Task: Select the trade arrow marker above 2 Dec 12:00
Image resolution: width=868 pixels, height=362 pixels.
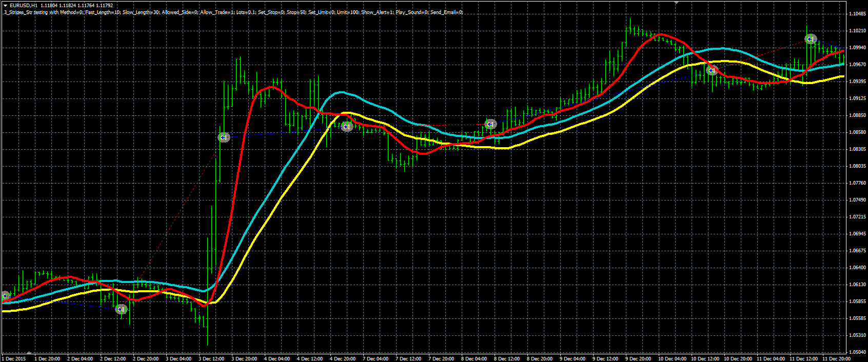Action: [121, 309]
